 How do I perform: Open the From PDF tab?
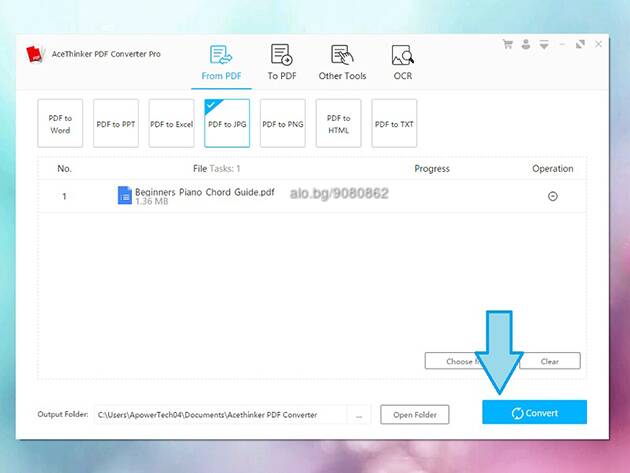tap(221, 63)
